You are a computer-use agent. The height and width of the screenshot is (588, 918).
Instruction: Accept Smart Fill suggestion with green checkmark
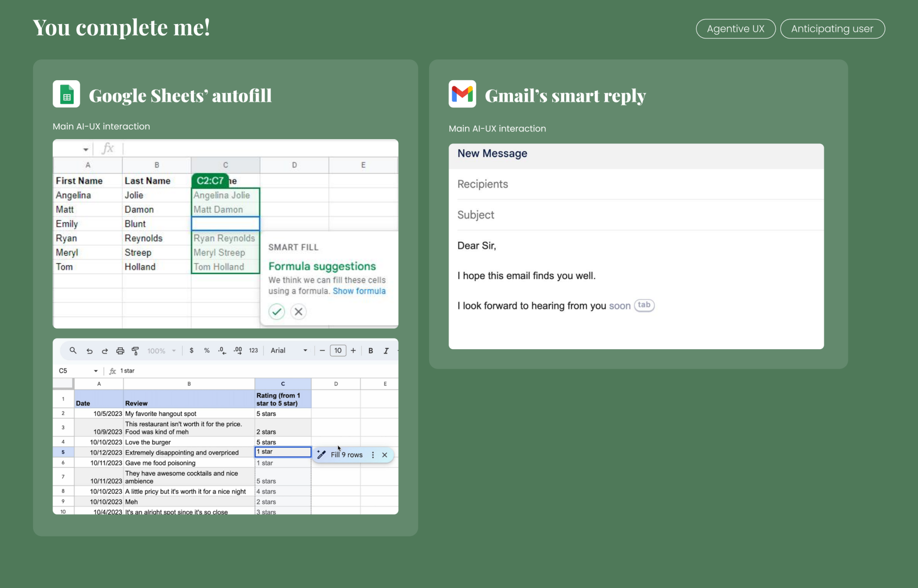(276, 311)
